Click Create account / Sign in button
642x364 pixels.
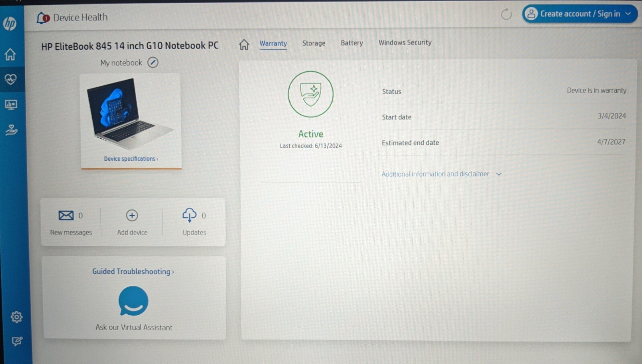[579, 14]
